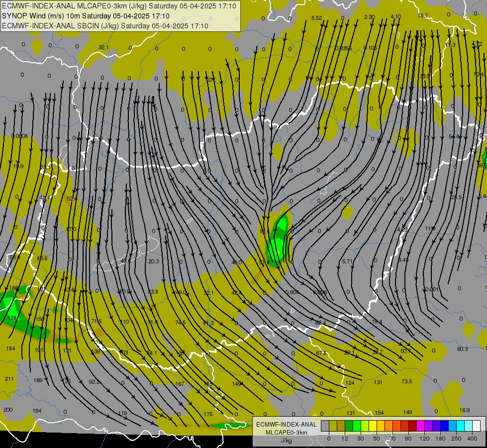Click the legend tick label '400'
The width and height of the screenshot is (487, 448).
coord(472,439)
